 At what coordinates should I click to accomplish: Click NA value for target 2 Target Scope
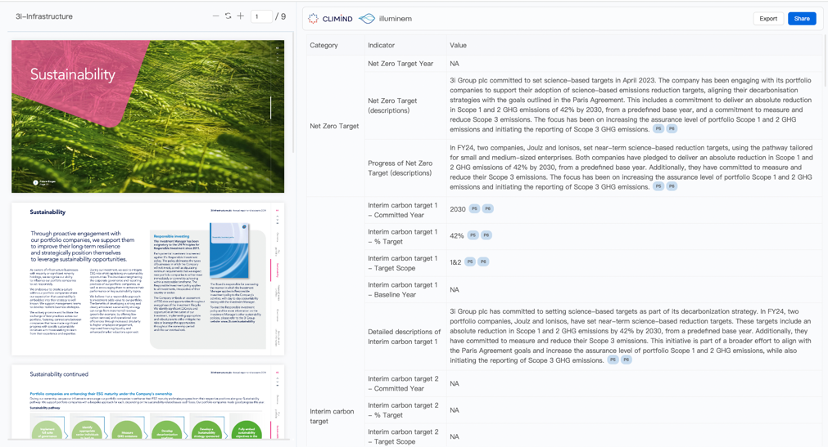pos(454,436)
